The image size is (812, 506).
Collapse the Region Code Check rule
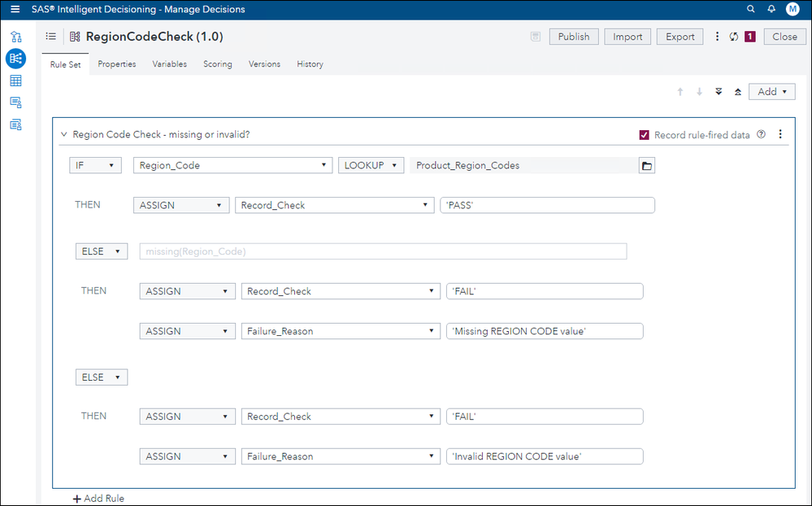[x=64, y=135]
